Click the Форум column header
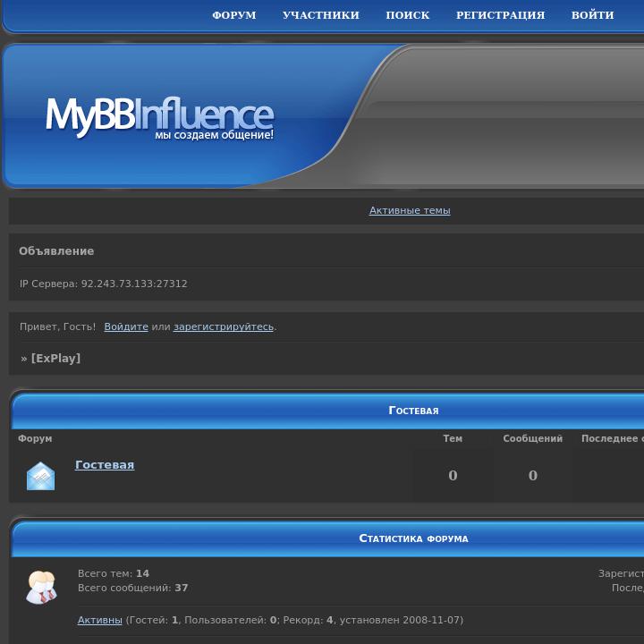This screenshot has width=644, height=644. tap(35, 438)
